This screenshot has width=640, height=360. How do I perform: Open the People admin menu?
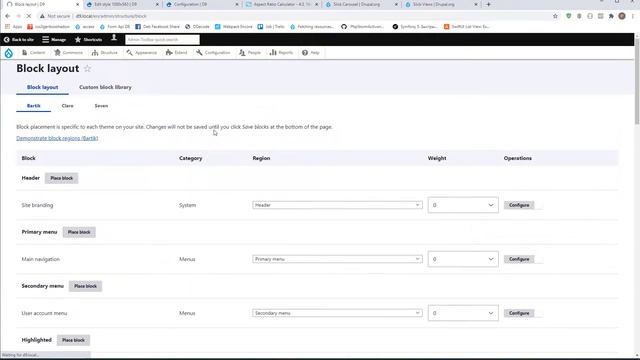[250, 53]
